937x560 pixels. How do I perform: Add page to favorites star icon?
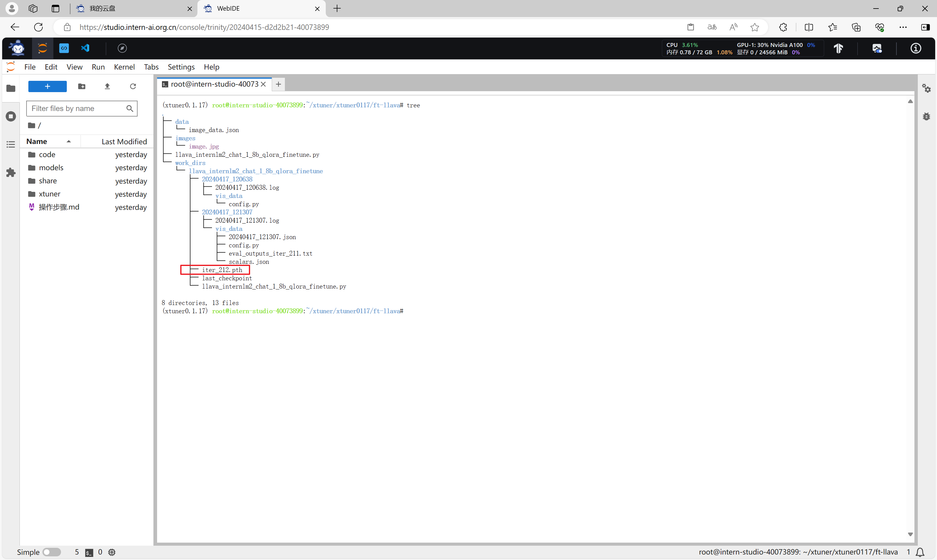coord(755,27)
